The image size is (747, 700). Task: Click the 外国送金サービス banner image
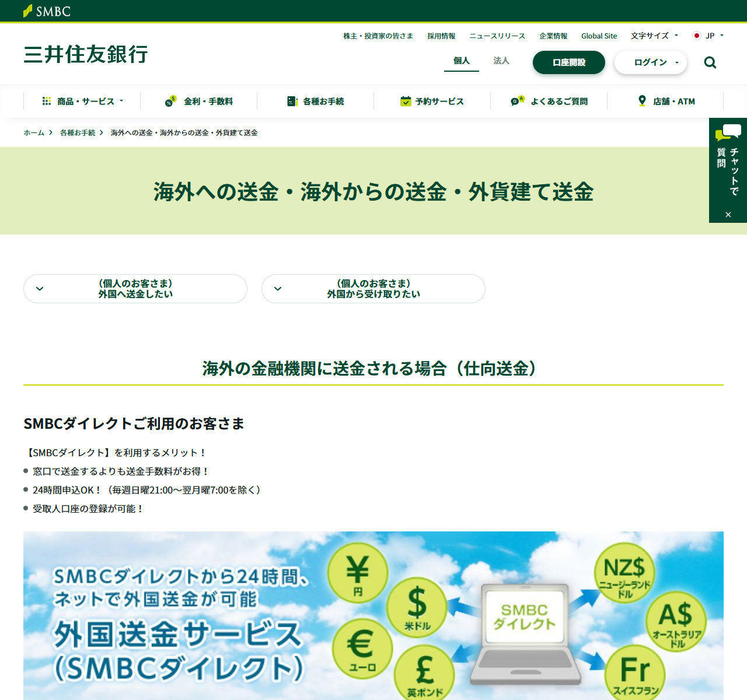[373, 615]
